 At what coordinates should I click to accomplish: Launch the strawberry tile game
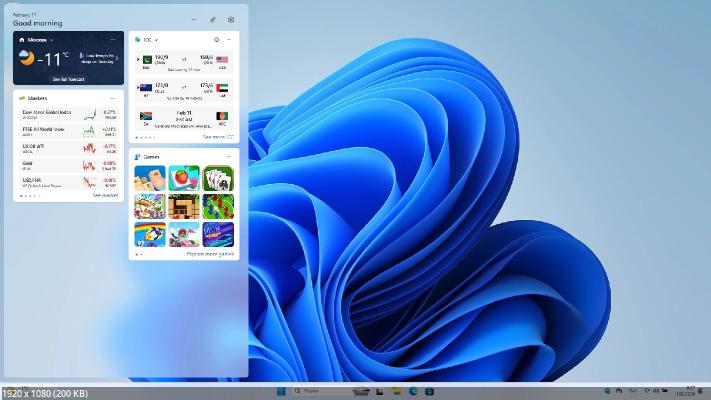coord(184,178)
